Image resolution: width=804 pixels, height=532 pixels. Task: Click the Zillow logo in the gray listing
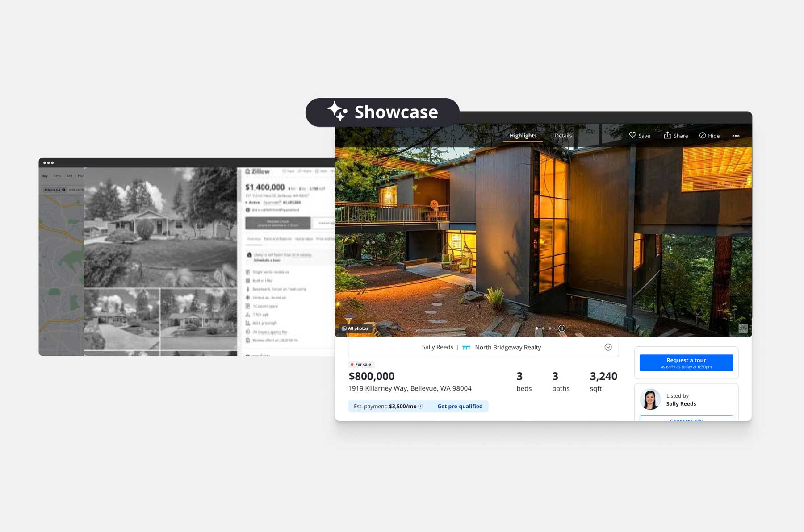258,171
